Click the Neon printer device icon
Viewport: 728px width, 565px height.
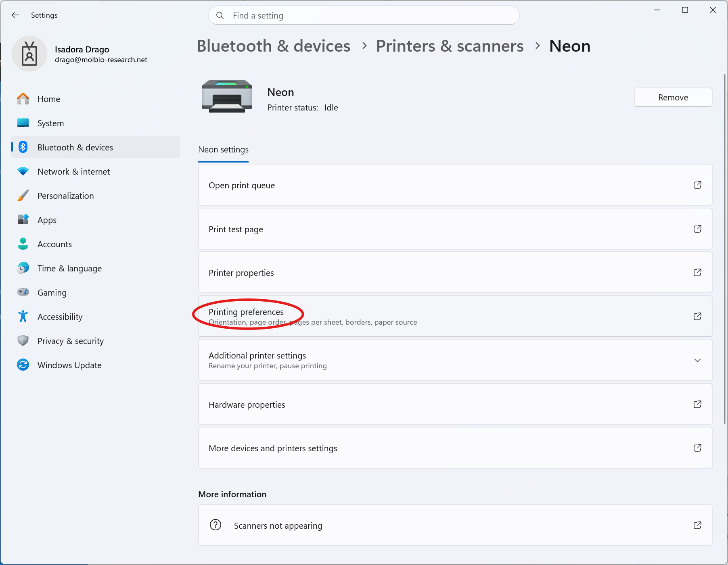click(x=227, y=96)
